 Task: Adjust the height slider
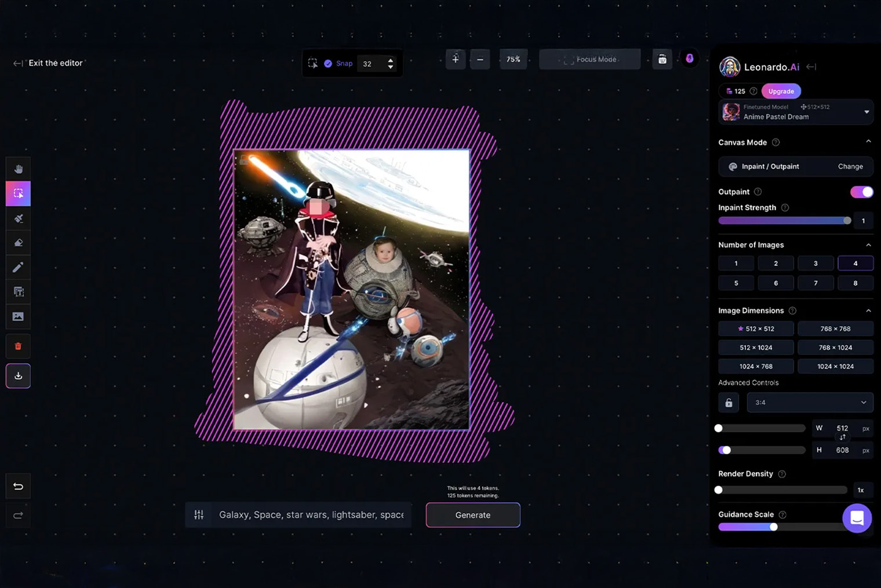(x=762, y=450)
